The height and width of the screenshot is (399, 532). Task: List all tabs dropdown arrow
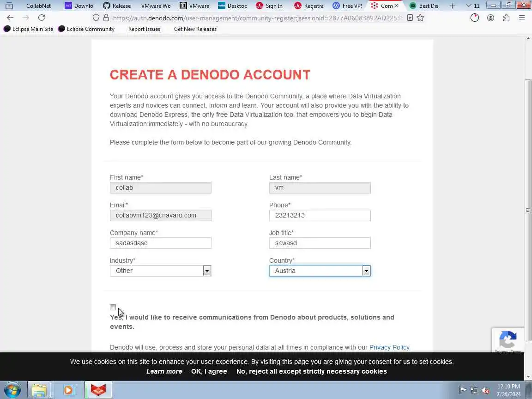pos(469,6)
